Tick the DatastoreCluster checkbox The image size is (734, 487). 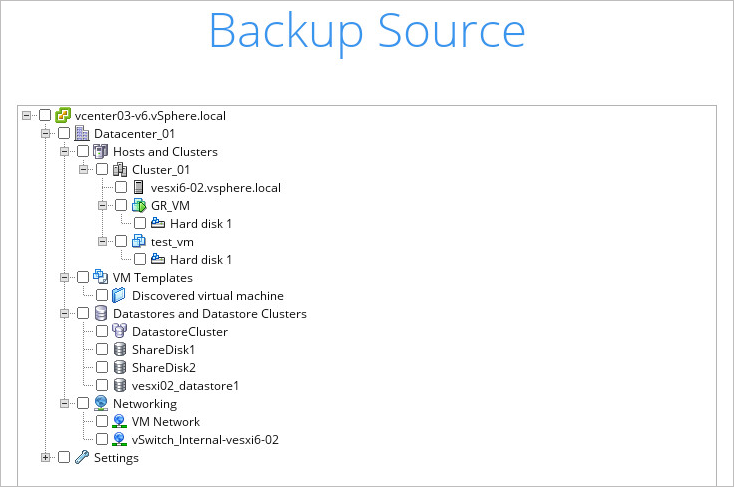pos(102,332)
